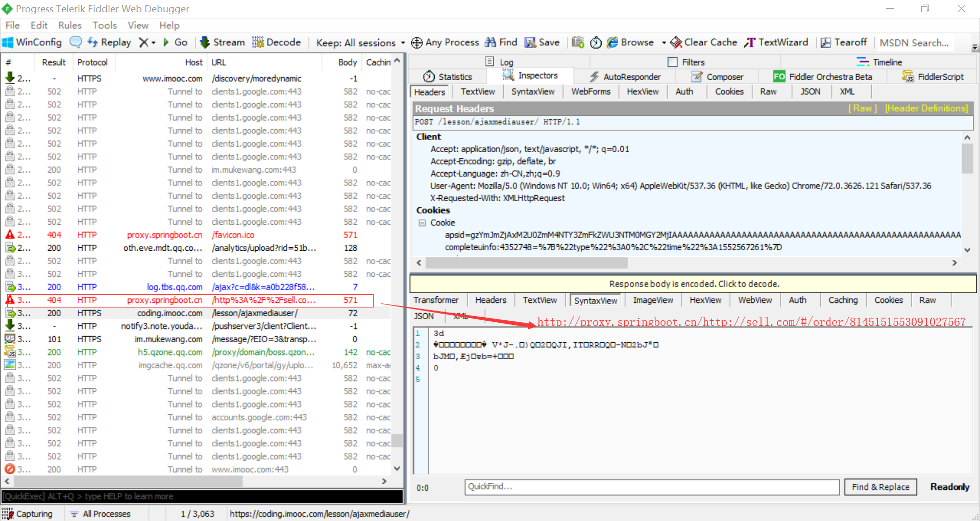The image size is (980, 521).
Task: Click the Browse icon
Action: (x=612, y=42)
